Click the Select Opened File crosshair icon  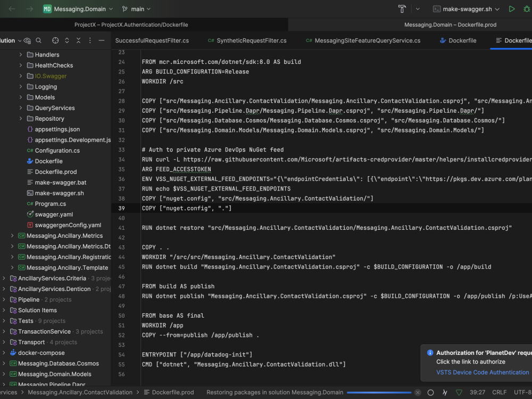pos(55,41)
